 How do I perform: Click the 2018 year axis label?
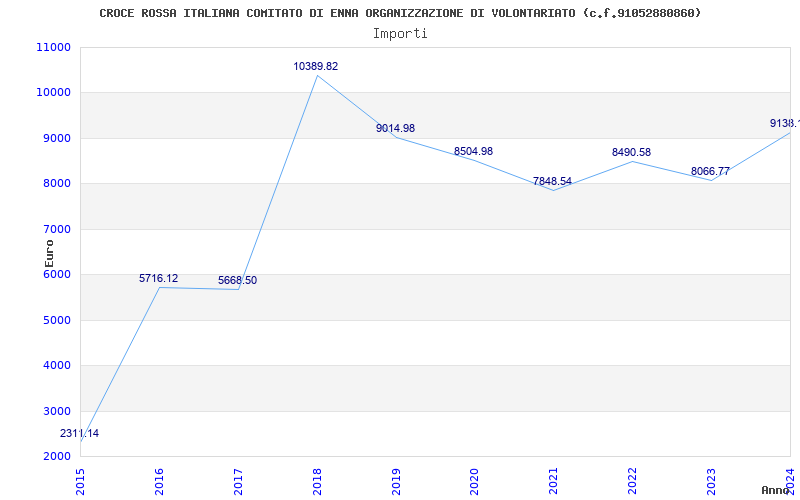pyautogui.click(x=317, y=481)
